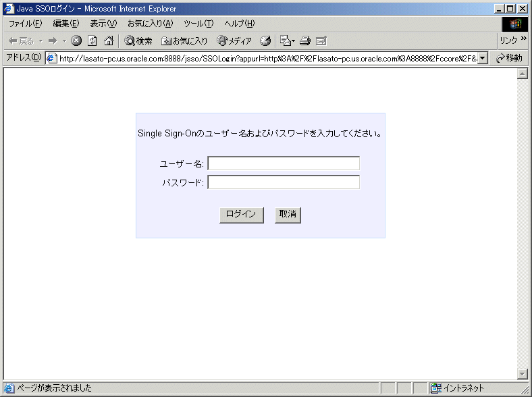Click the Single Sign-On instruction text
The height and width of the screenshot is (397, 532).
pyautogui.click(x=260, y=134)
